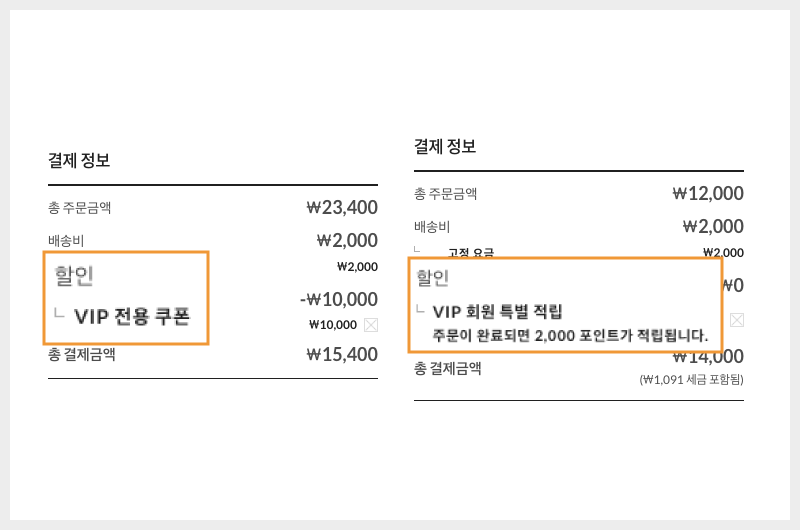Click the (₩1,091 세금 포함됨) tax note
The image size is (800, 530).
(x=692, y=380)
